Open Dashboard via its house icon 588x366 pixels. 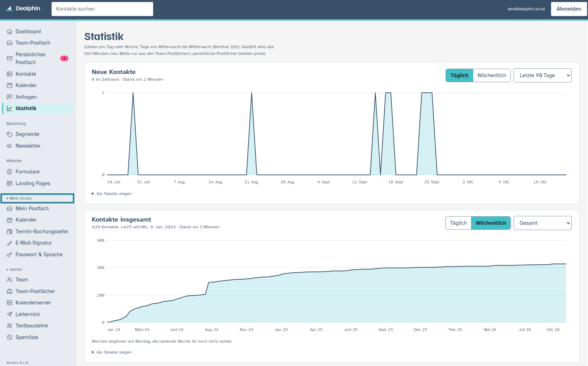(10, 32)
